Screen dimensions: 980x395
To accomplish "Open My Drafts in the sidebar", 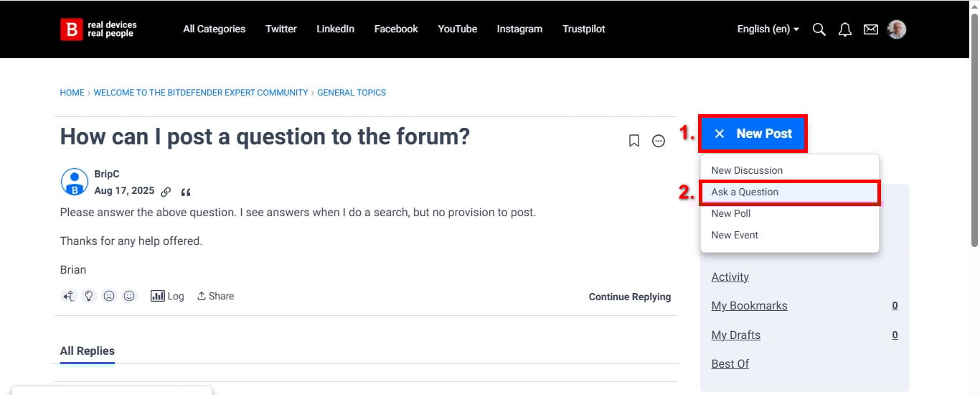I will [735, 335].
